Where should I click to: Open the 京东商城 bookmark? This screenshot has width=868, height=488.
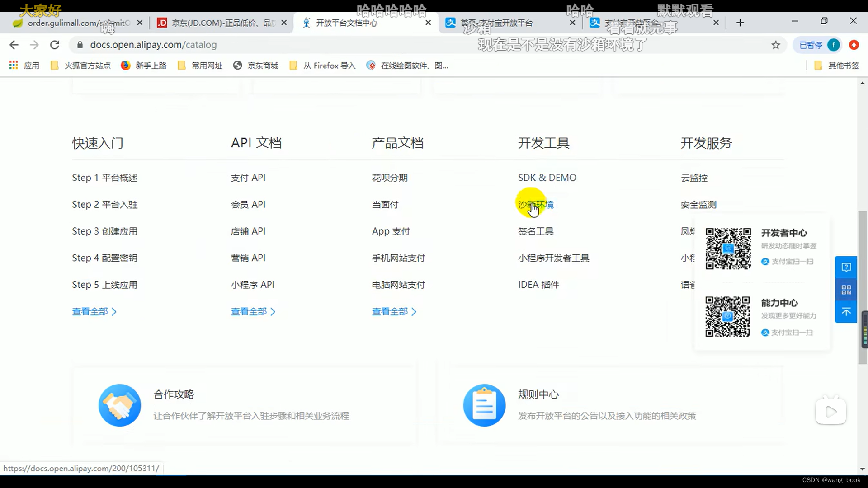[256, 66]
